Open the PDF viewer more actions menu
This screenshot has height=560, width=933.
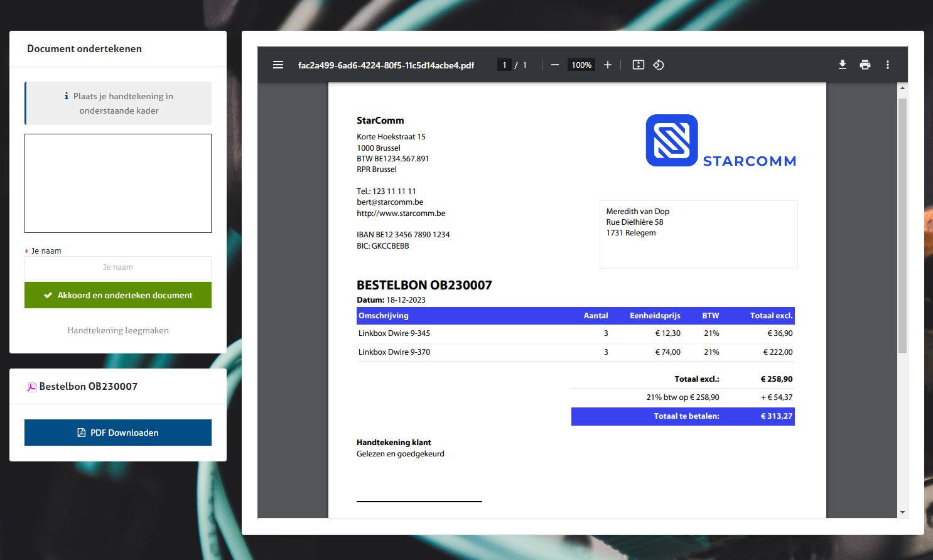[x=888, y=65]
